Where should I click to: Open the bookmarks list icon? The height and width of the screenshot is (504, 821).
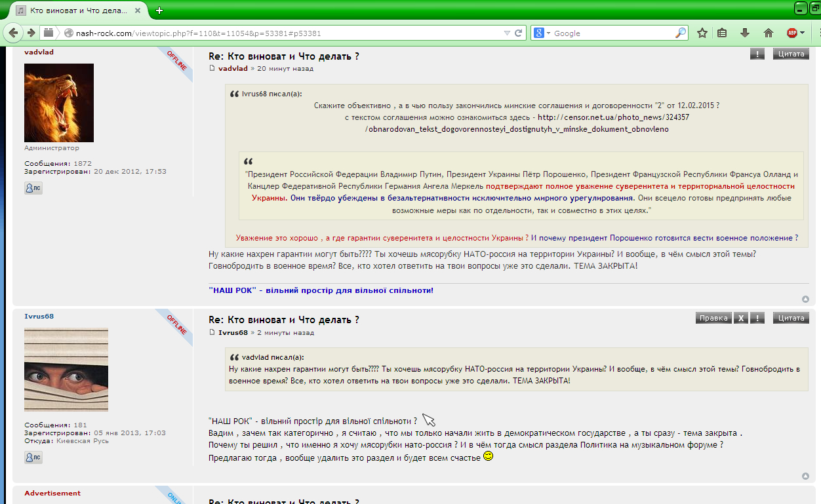(x=722, y=33)
